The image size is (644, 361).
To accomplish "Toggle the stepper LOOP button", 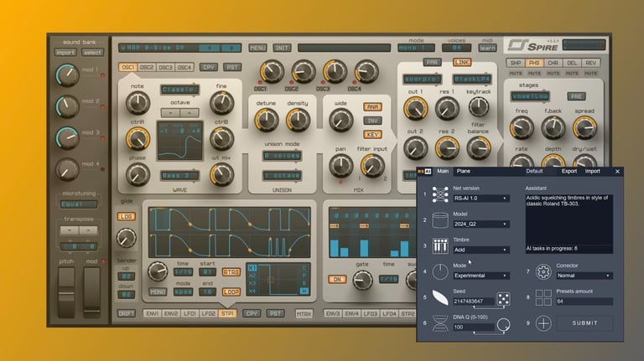I will point(231,291).
